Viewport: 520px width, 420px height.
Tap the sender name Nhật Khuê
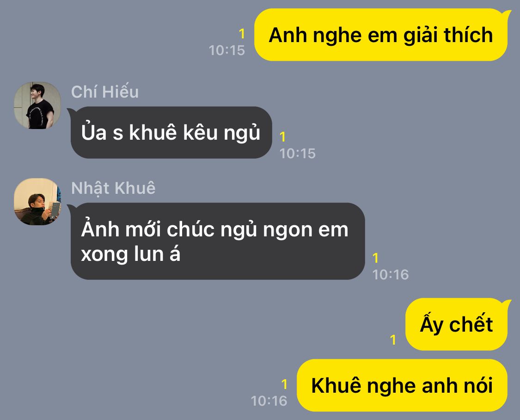coord(113,188)
